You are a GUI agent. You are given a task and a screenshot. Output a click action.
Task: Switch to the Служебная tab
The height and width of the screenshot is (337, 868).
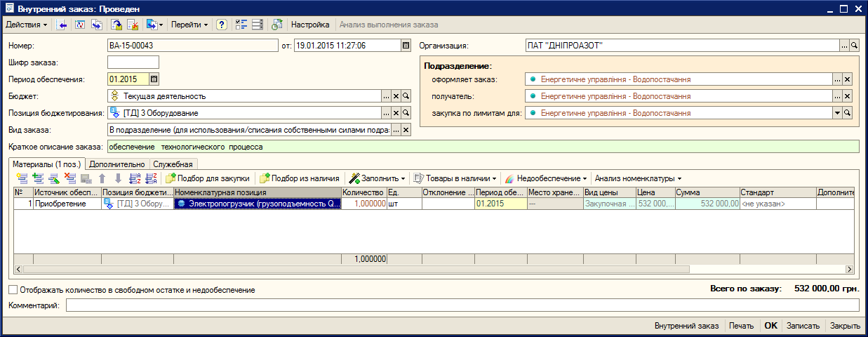click(173, 164)
